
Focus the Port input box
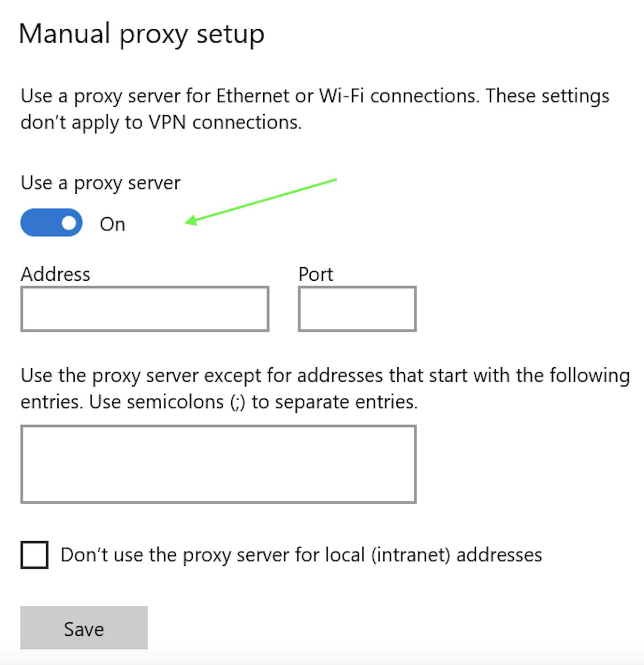[357, 309]
